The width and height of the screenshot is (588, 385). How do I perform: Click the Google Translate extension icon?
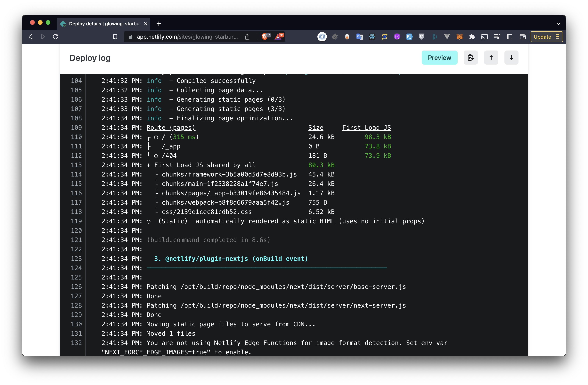pos(359,36)
